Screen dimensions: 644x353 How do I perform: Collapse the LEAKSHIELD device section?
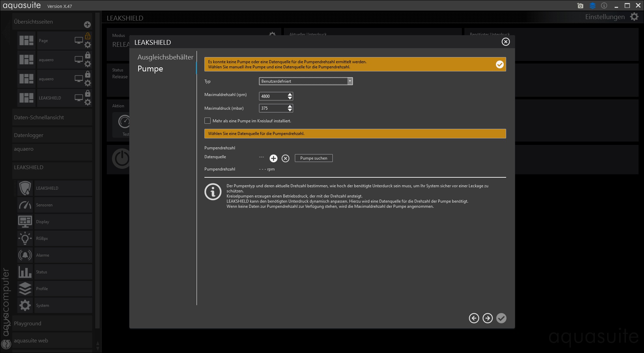click(x=52, y=170)
